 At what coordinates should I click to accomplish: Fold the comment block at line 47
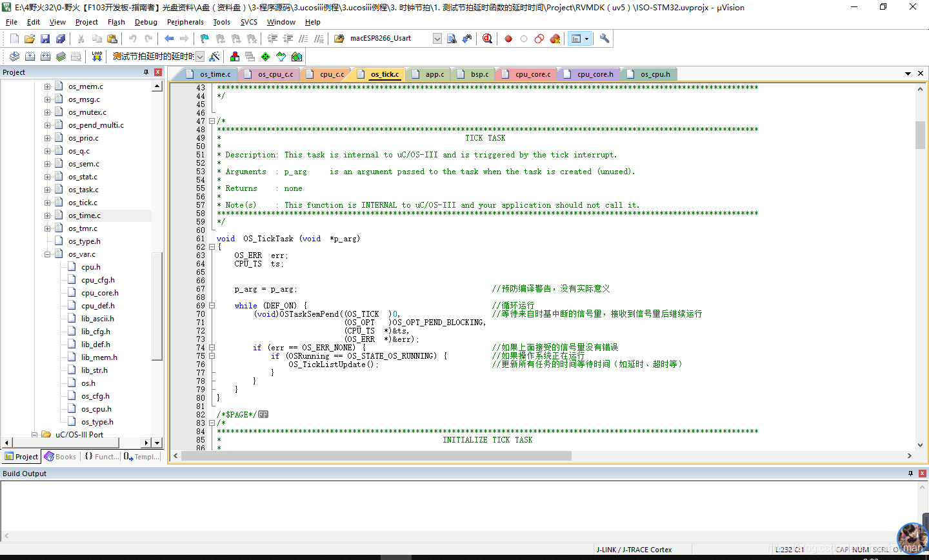pos(212,121)
